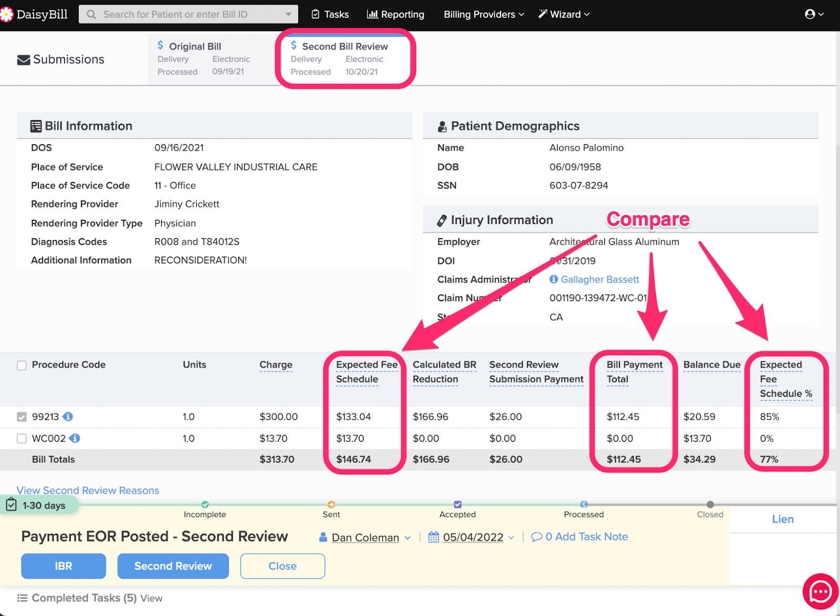The width and height of the screenshot is (840, 616).
Task: Click the Processed marker on the status timeline
Action: (x=583, y=505)
